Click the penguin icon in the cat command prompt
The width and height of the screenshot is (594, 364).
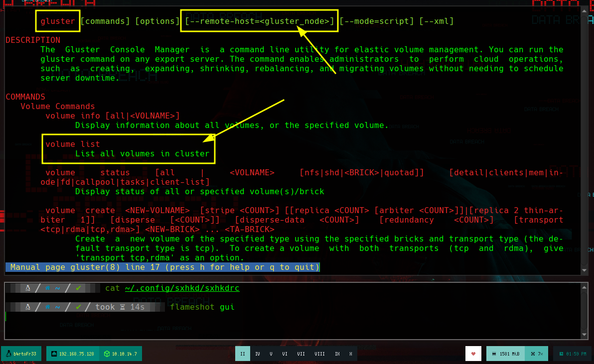pyautogui.click(x=27, y=288)
